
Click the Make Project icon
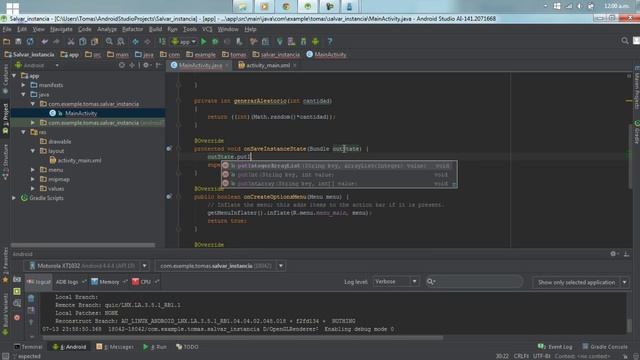[x=162, y=41]
